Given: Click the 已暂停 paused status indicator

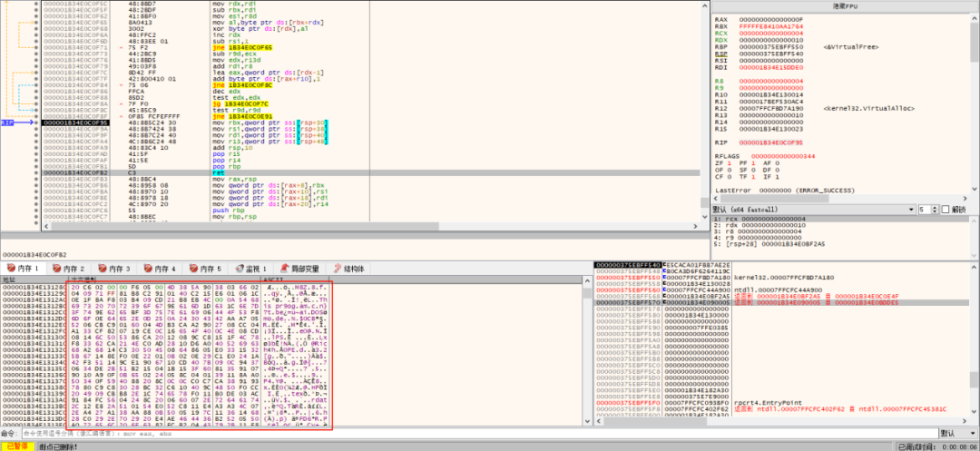Looking at the screenshot, I should click(17, 446).
